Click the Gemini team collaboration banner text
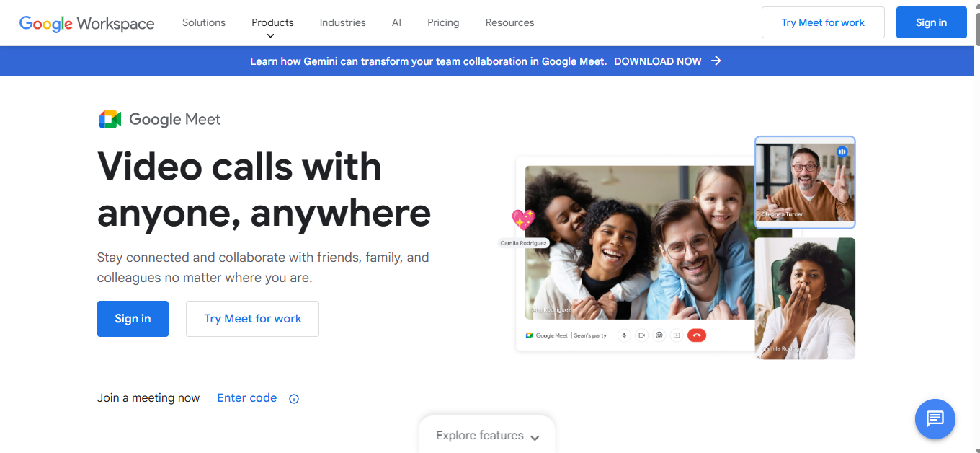The width and height of the screenshot is (980, 453). [x=429, y=61]
